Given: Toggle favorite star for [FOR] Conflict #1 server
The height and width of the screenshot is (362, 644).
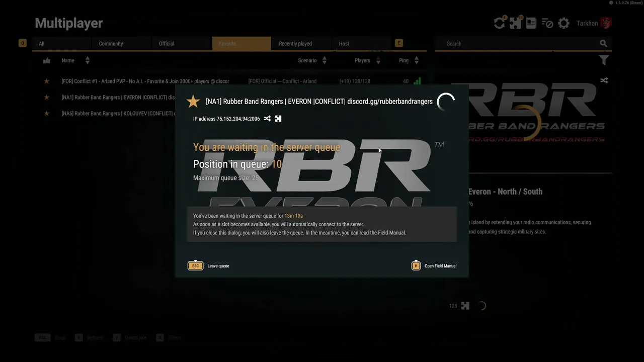Looking at the screenshot, I should click(47, 81).
